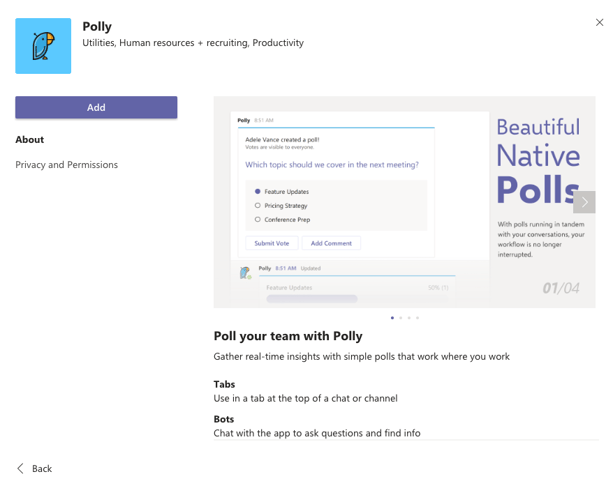Click the Polly avatar in the preview chat
Viewport: 613px width, 488px height.
(246, 273)
